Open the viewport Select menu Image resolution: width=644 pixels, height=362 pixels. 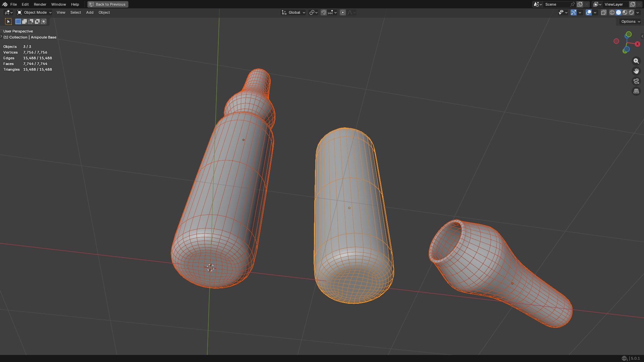coord(75,12)
